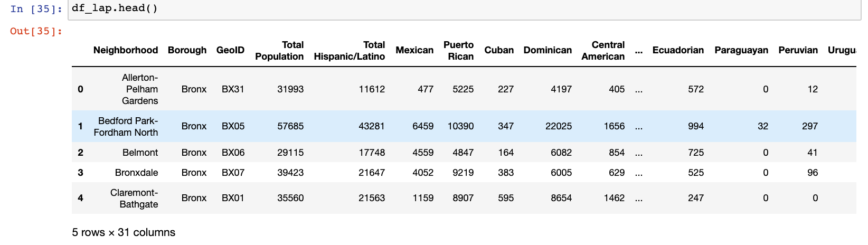Click the BX06 GeoID cell
868x245 pixels.
[233, 153]
